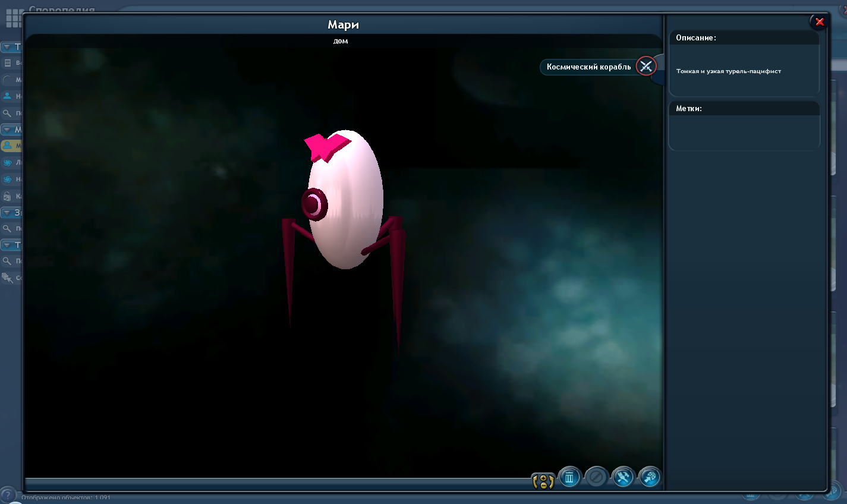The image size is (847, 504).
Task: Click the share globe-arrow icon
Action: point(650,477)
